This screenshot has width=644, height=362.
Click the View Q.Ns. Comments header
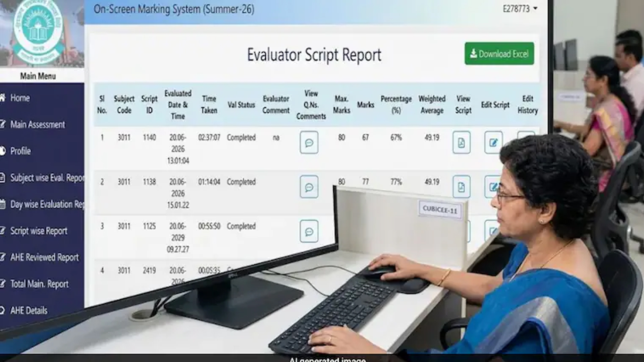311,105
